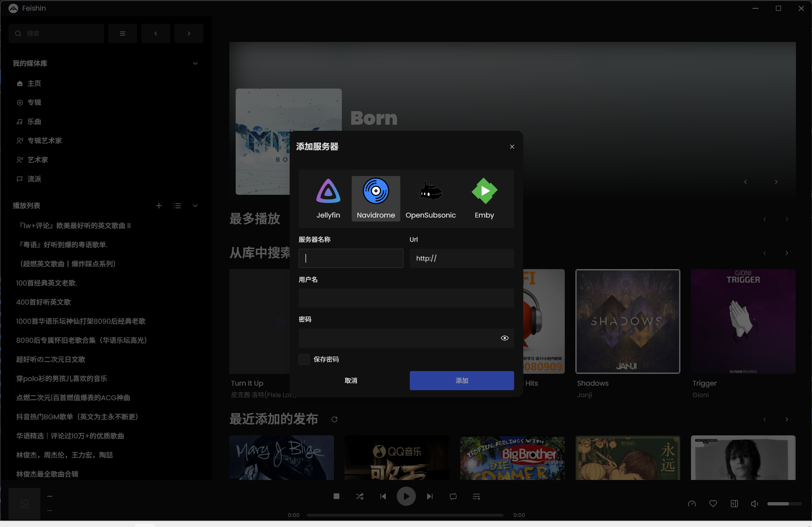
Task: Open playlist 林俊杰最全歌曲合辑
Action: [x=47, y=474]
